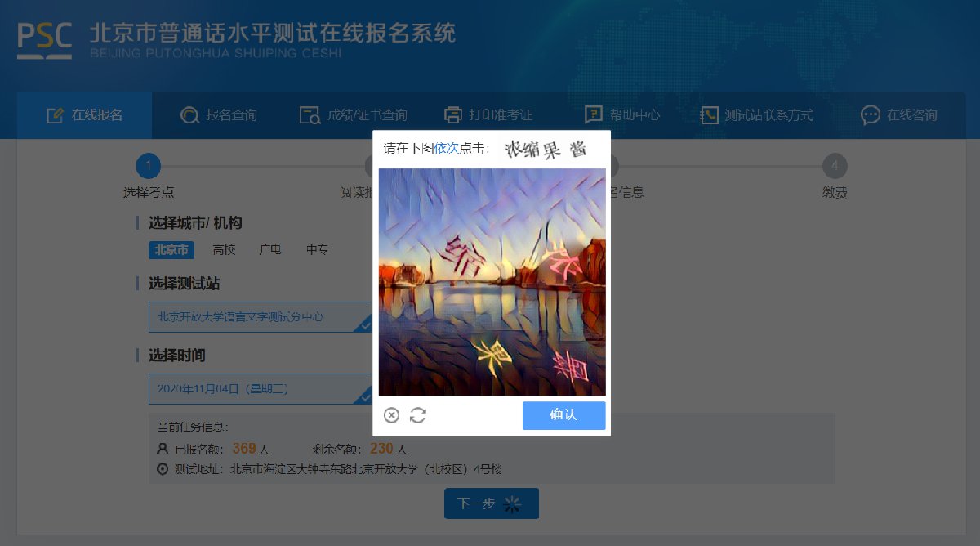Viewport: 980px width, 546px height.
Task: Select the 北京市 city option
Action: pos(171,250)
